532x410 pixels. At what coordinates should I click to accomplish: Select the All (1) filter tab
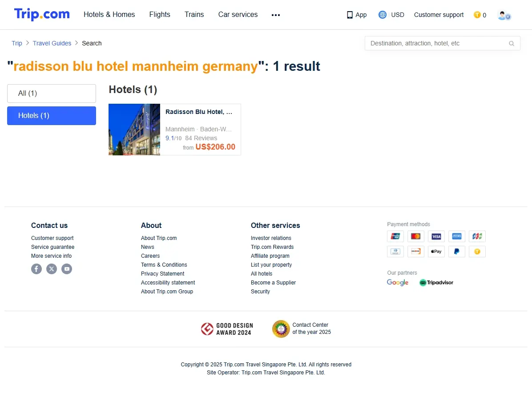click(x=52, y=93)
